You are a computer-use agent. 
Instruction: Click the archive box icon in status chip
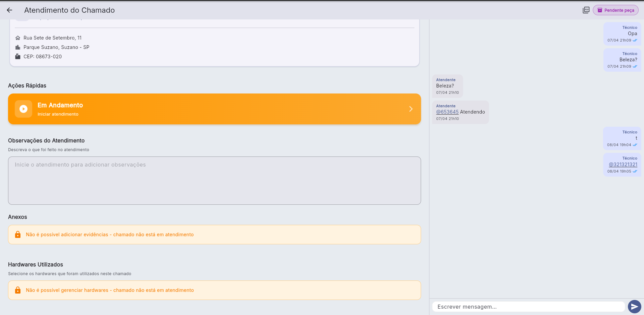600,10
